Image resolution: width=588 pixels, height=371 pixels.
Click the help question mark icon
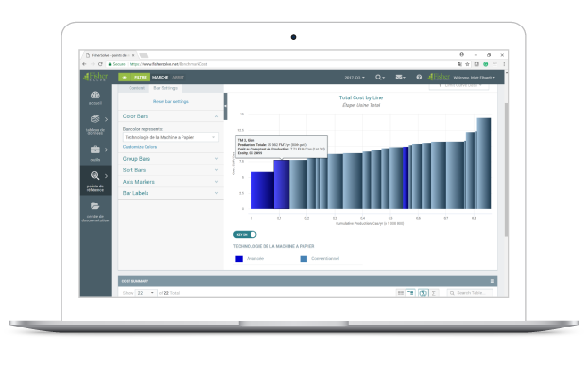(419, 77)
